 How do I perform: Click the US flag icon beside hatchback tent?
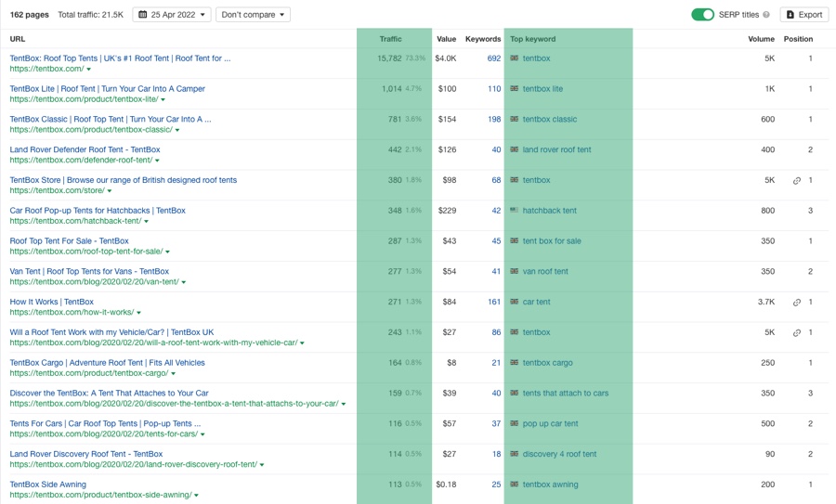coord(514,210)
